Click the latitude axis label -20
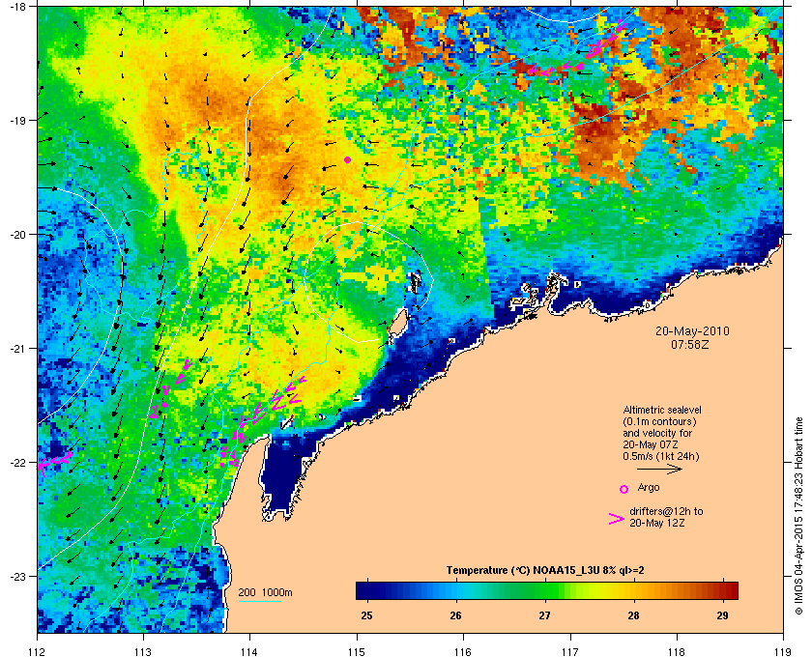This screenshot has width=812, height=657. tap(17, 235)
